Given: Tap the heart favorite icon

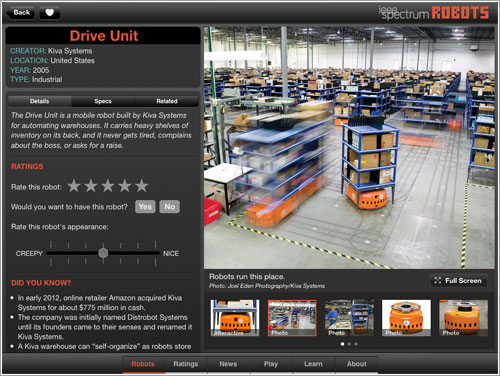Looking at the screenshot, I should (50, 13).
